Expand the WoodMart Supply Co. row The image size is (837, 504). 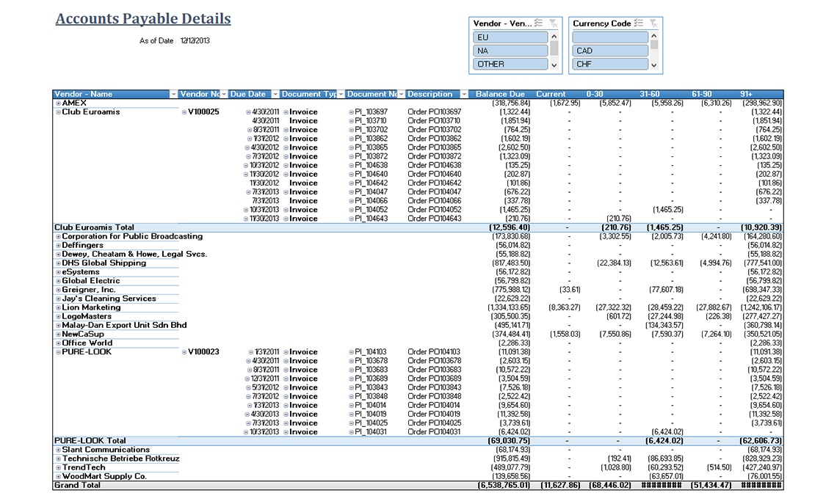[x=58, y=476]
